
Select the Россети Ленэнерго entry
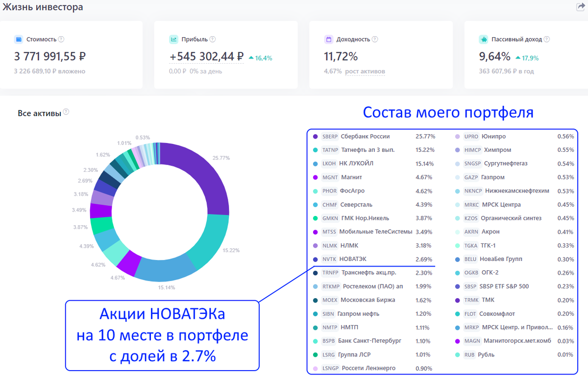pyautogui.click(x=368, y=368)
